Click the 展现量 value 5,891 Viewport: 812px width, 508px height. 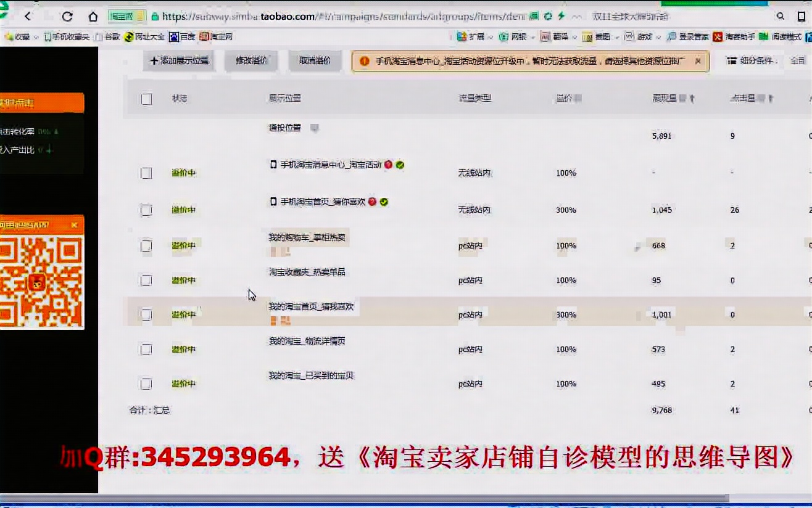coord(661,136)
